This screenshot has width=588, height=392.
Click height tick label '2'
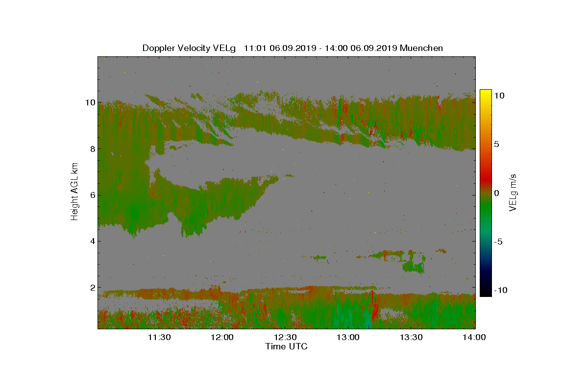92,288
